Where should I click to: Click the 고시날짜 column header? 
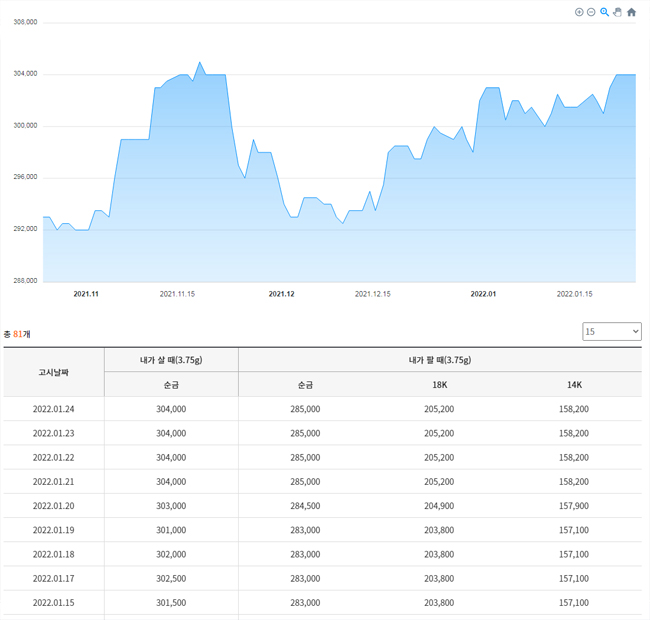click(x=54, y=372)
